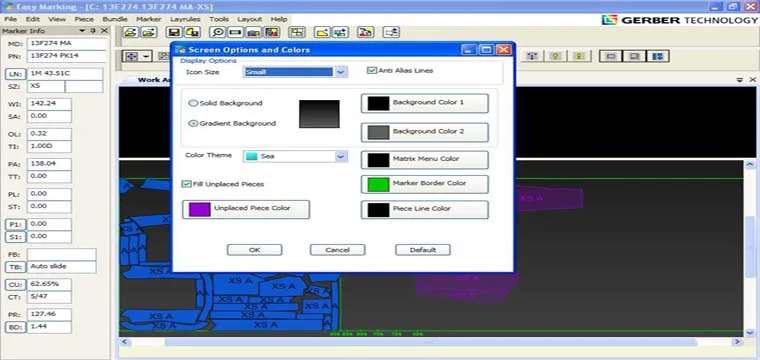This screenshot has width=760, height=360.
Task: Click the LN: button in Marker Info
Action: pos(16,75)
